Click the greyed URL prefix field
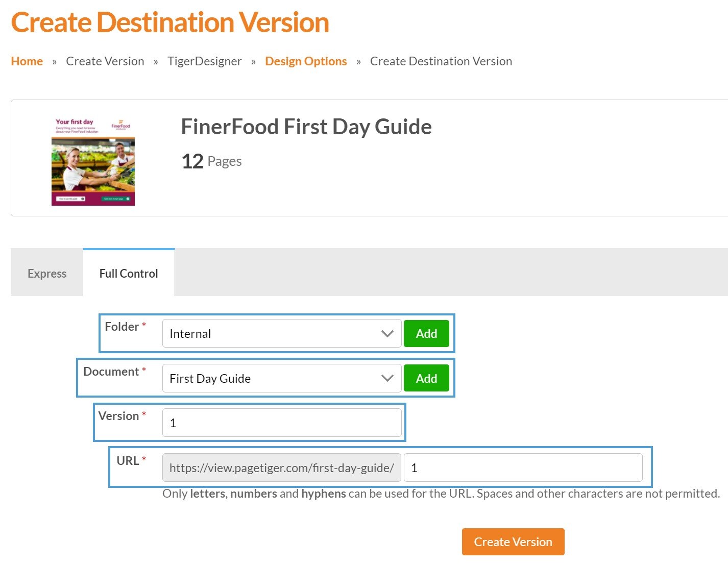Image resolution: width=728 pixels, height=565 pixels. [x=281, y=468]
